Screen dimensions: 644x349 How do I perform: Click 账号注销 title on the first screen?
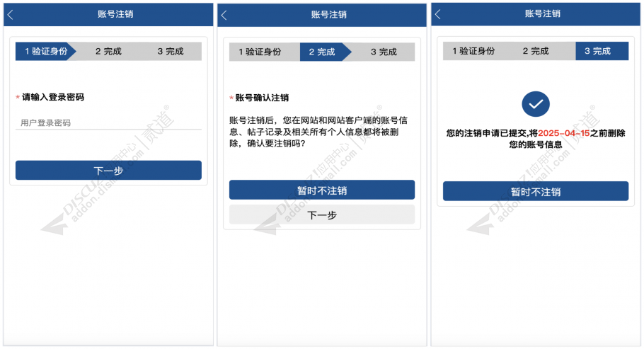(x=115, y=14)
